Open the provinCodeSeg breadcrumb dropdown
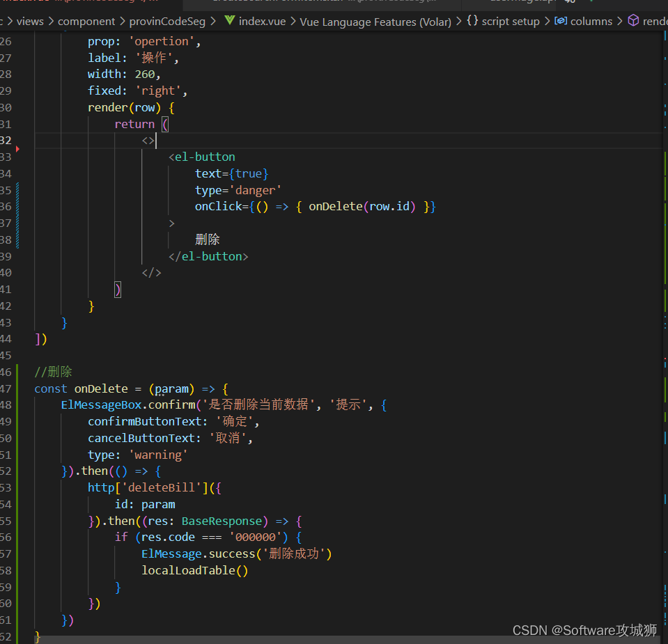The width and height of the screenshot is (668, 644). click(x=167, y=22)
